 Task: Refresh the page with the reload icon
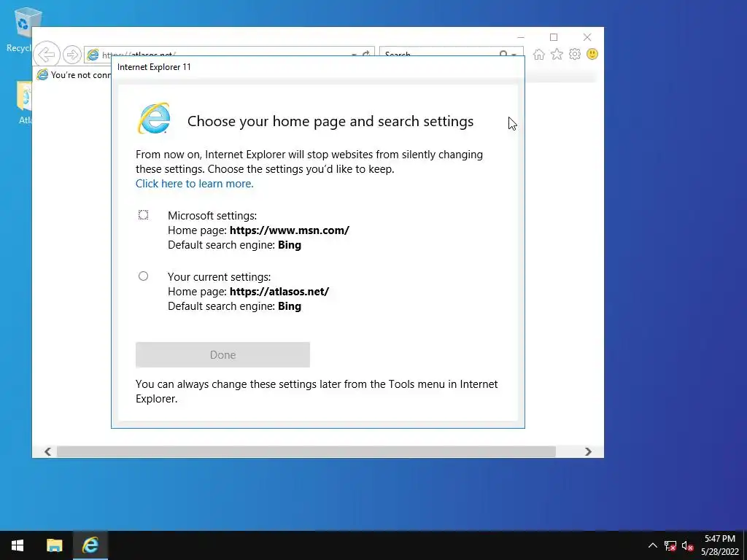click(x=366, y=54)
